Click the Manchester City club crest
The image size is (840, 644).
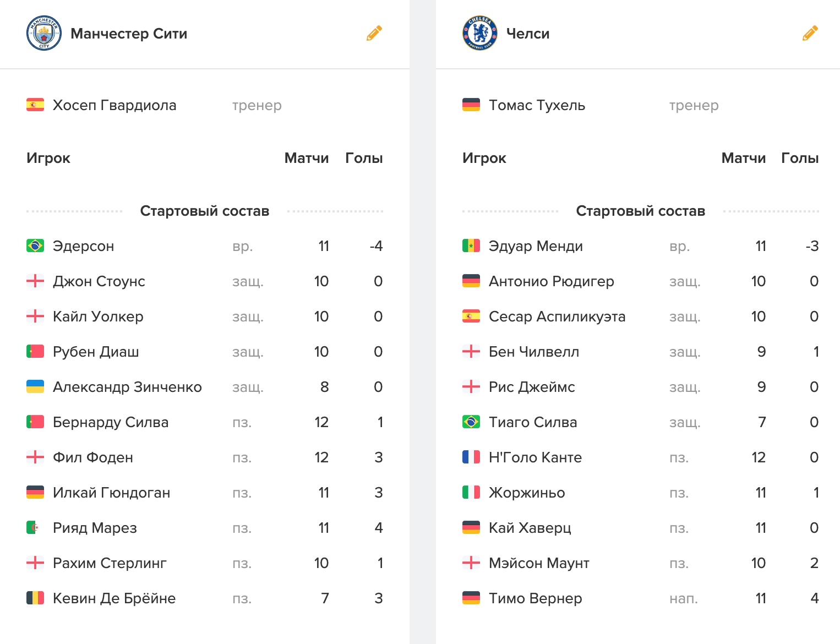pos(44,33)
